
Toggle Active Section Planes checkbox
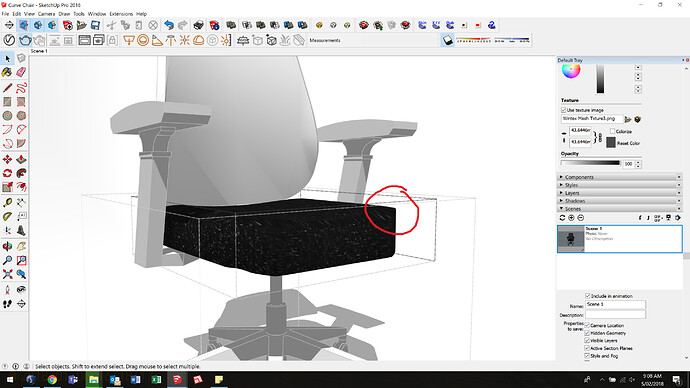(x=587, y=348)
